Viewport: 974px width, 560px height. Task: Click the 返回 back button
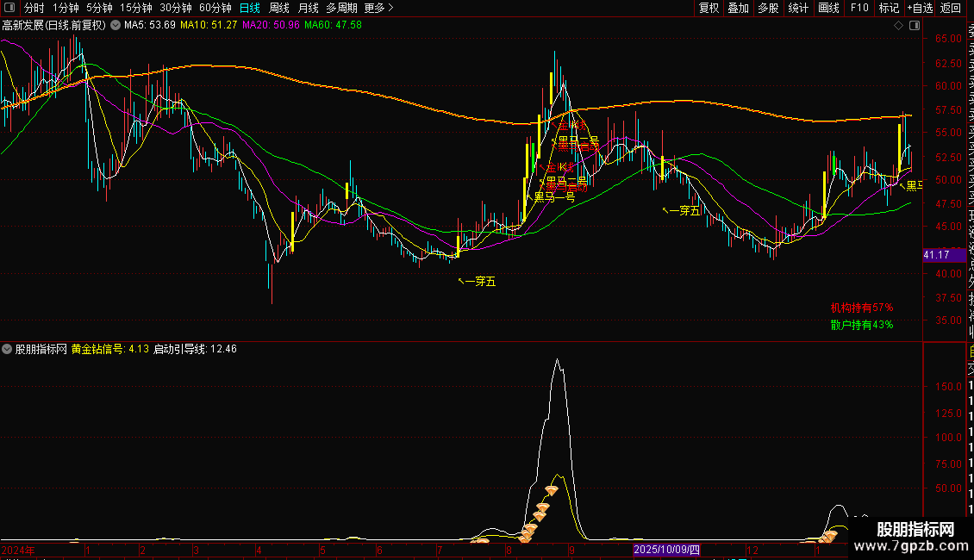[951, 9]
